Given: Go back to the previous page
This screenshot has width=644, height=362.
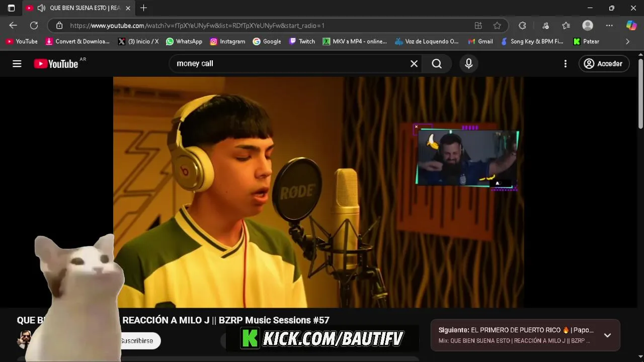Looking at the screenshot, I should point(13,25).
